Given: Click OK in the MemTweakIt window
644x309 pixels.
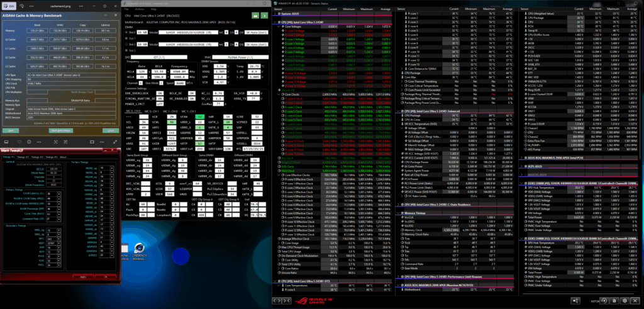Looking at the screenshot, I should [106, 277].
